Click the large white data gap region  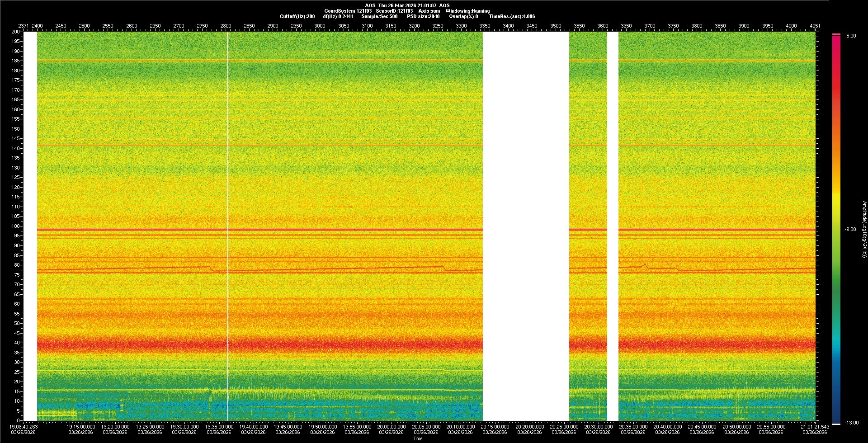526,226
